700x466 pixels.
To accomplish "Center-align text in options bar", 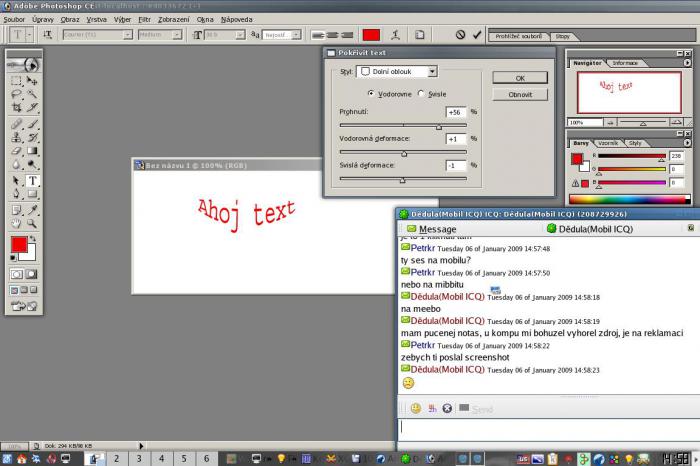I will tap(332, 35).
